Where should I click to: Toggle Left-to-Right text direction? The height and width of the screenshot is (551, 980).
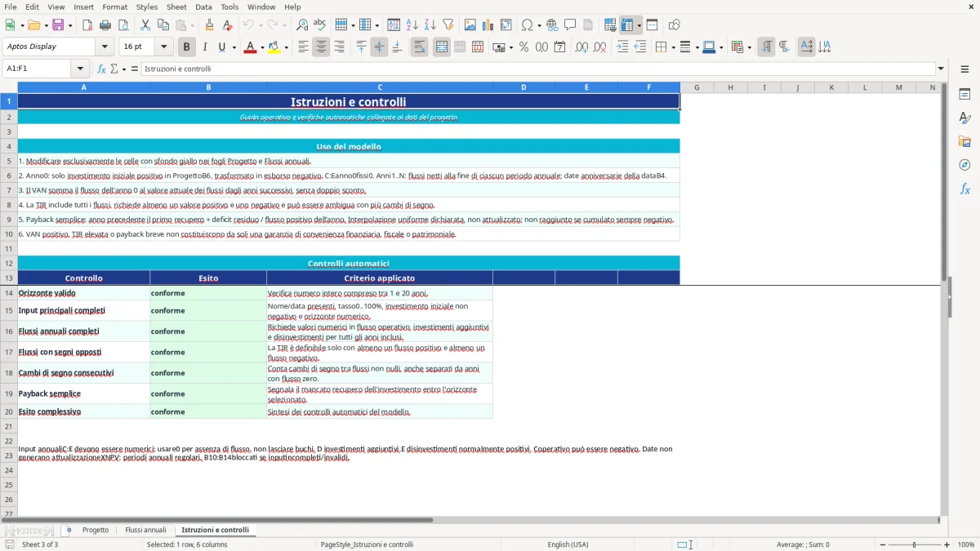766,47
